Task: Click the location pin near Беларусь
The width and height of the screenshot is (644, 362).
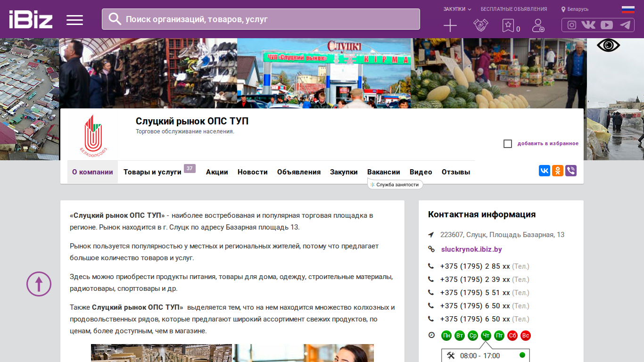Action: click(x=563, y=9)
